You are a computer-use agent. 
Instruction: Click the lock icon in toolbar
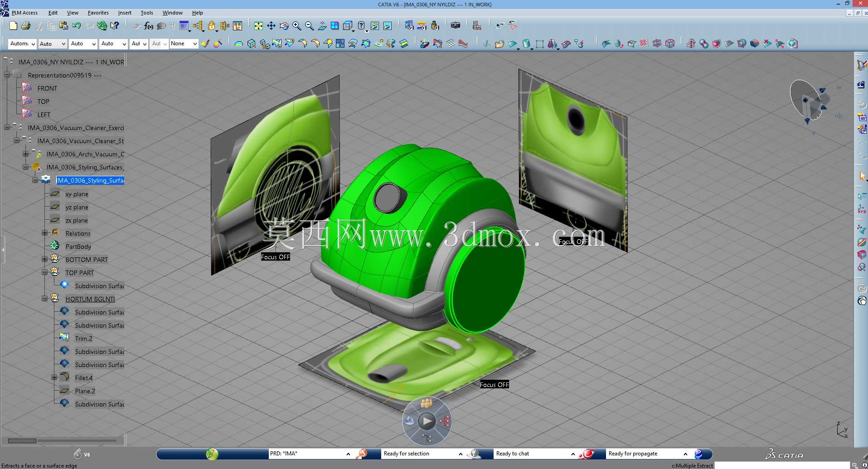pyautogui.click(x=211, y=26)
